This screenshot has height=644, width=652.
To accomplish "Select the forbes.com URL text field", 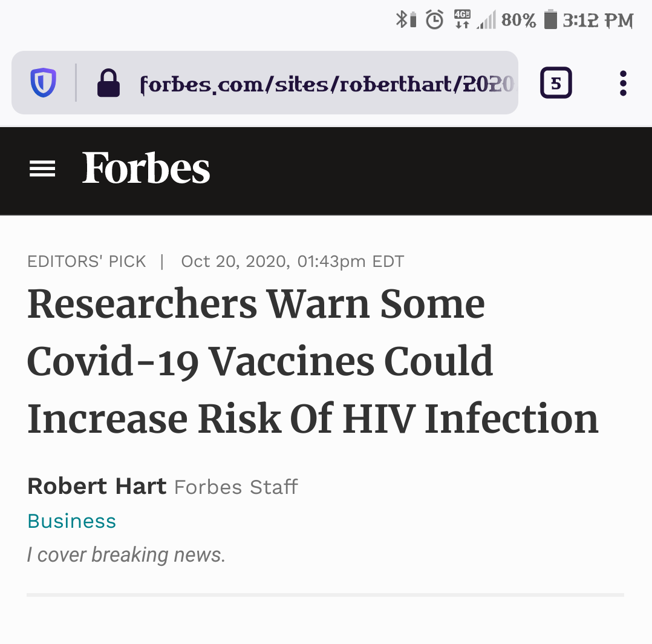I will [327, 83].
